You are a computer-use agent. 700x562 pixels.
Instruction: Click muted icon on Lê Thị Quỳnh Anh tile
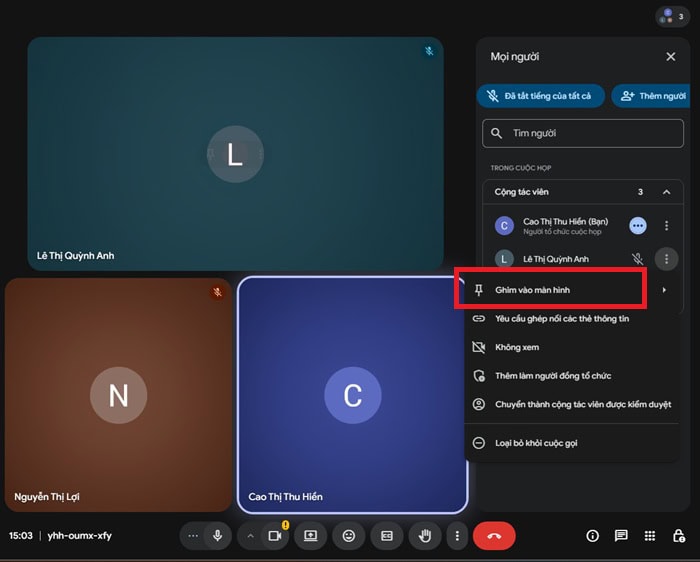tap(429, 51)
